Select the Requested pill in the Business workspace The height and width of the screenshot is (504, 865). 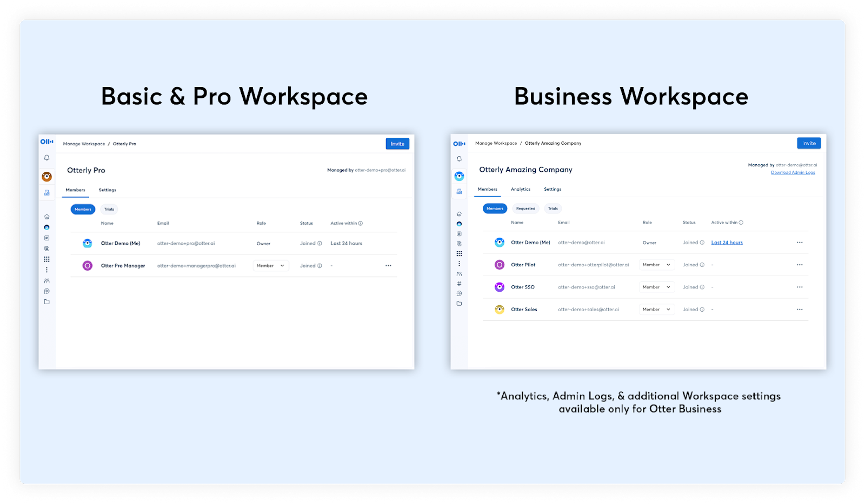click(x=525, y=209)
